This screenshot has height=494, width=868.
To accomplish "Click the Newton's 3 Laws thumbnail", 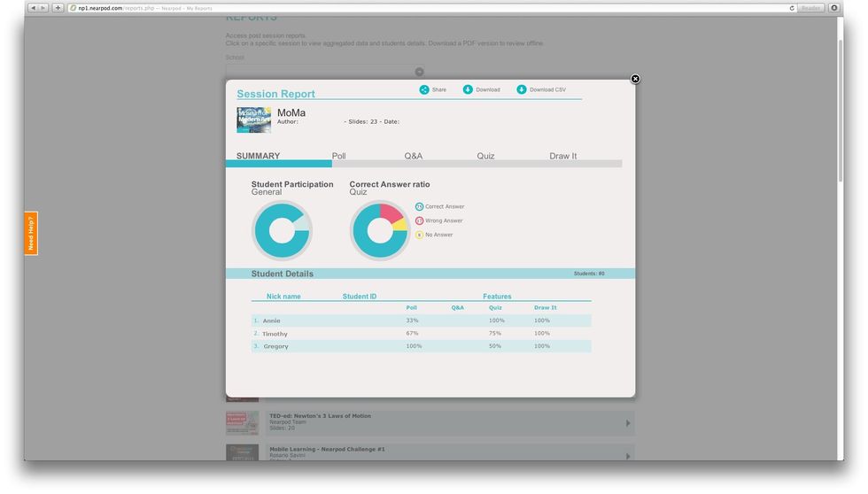I will click(242, 422).
